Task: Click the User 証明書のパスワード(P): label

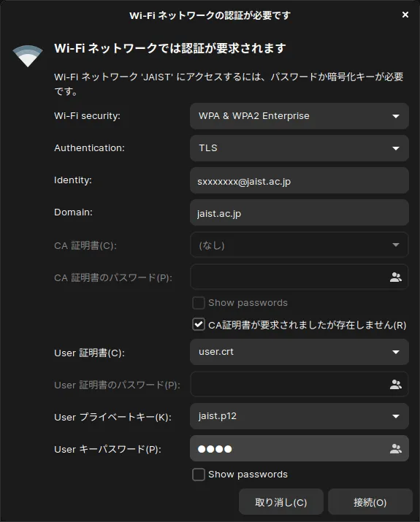Action: coord(118,385)
